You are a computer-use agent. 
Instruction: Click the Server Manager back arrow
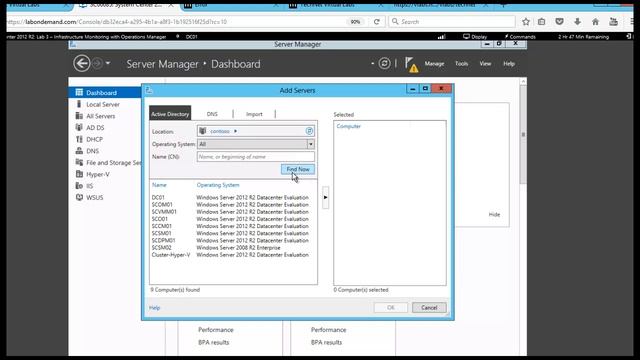[x=82, y=64]
